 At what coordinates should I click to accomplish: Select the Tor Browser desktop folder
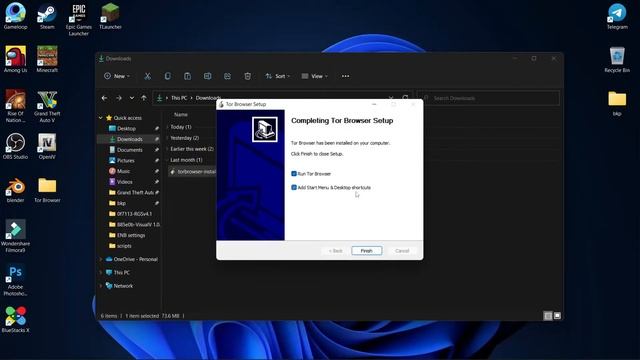click(47, 190)
